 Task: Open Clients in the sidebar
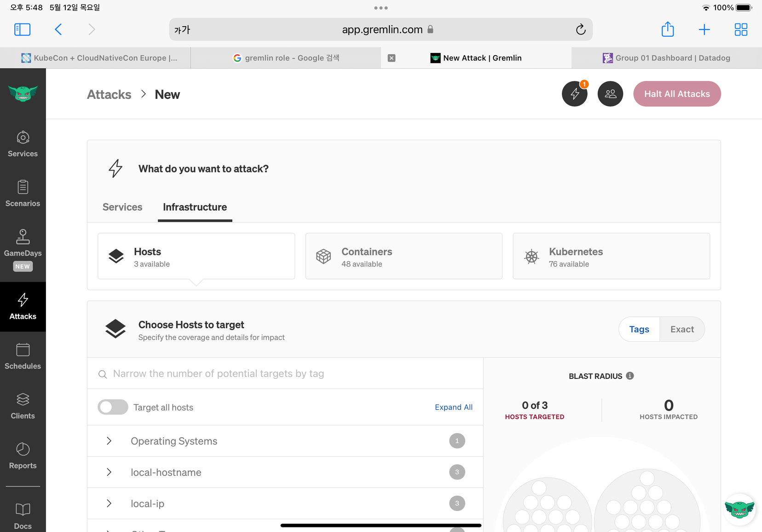pyautogui.click(x=23, y=406)
